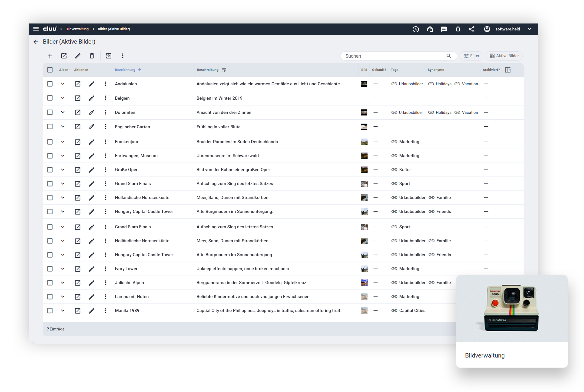Screen dimensions: 584x392
Task: Click the column configuration icon
Action: [x=508, y=70]
